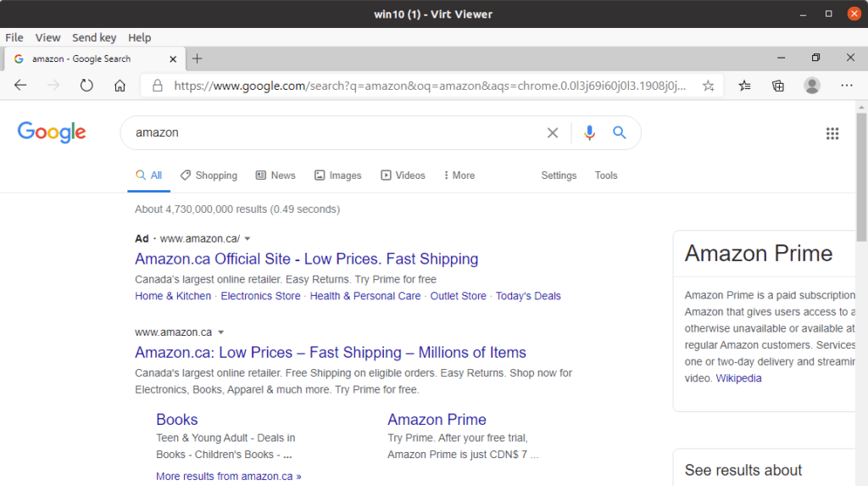This screenshot has width=868, height=486.
Task: Open Help menu in Virt Viewer
Action: click(140, 37)
